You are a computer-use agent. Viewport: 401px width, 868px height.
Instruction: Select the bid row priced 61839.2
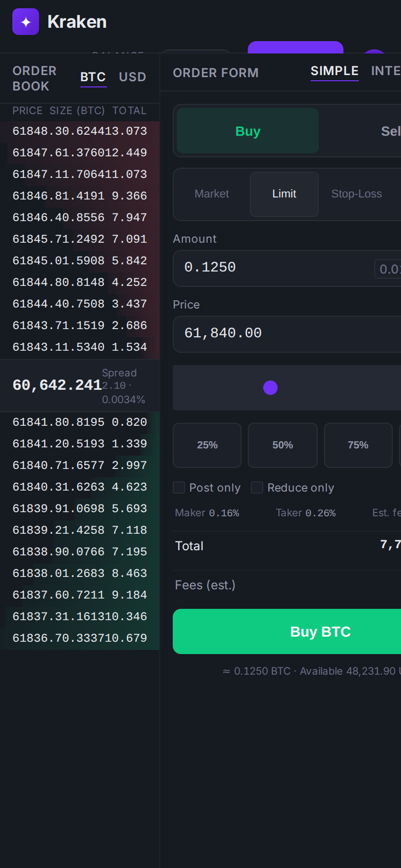click(x=80, y=530)
